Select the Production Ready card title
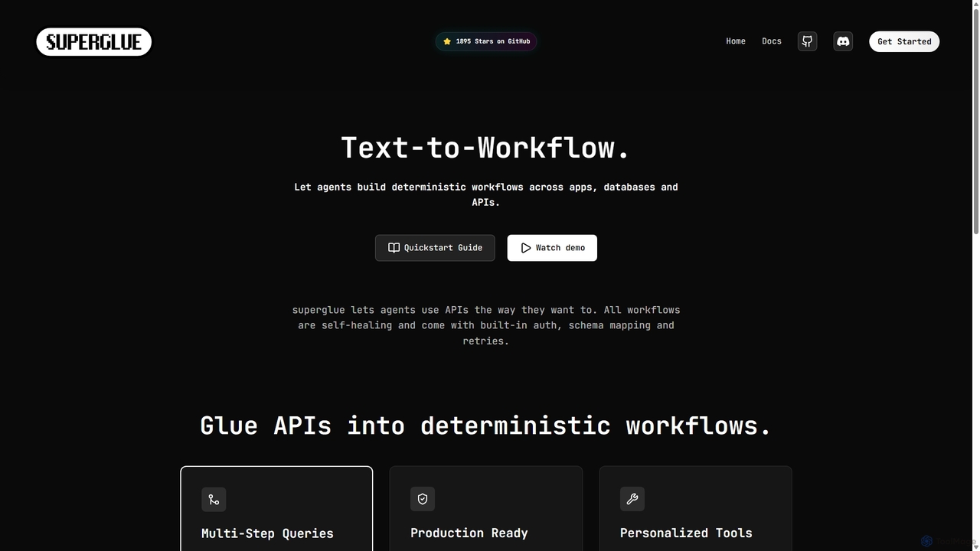The image size is (980, 551). [x=469, y=533]
